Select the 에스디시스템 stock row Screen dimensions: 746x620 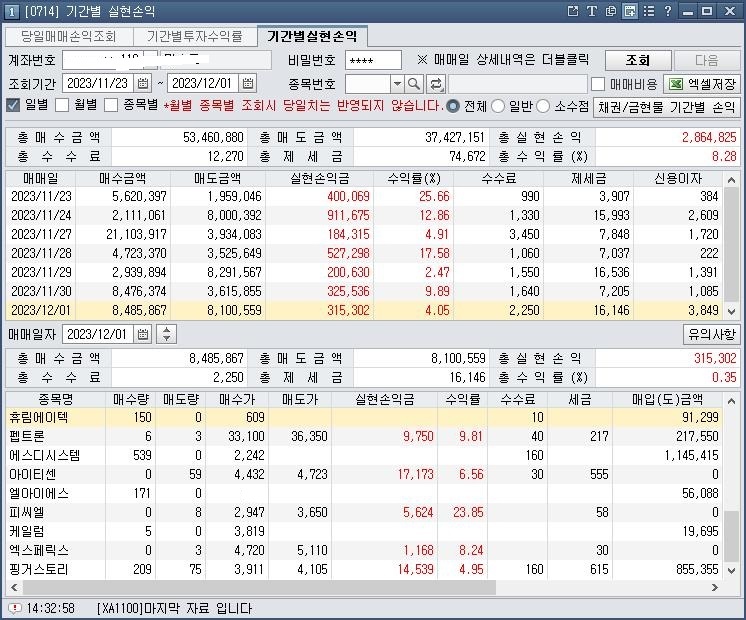pyautogui.click(x=364, y=455)
